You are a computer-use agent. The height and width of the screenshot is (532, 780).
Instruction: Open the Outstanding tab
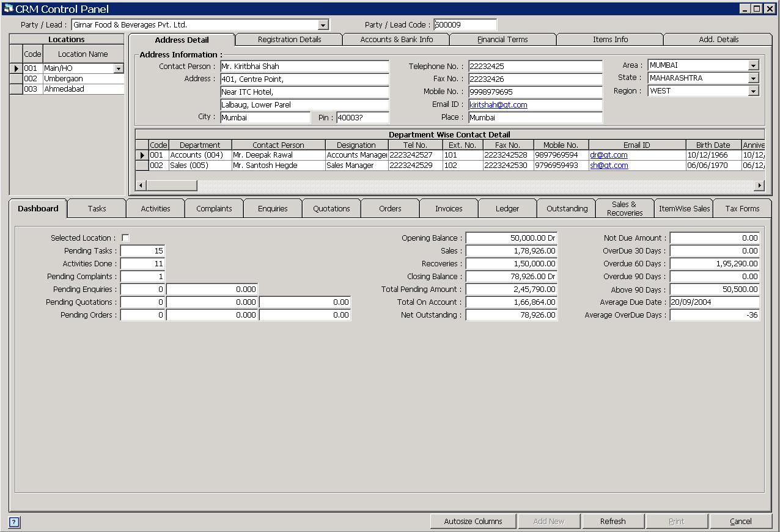tap(567, 208)
